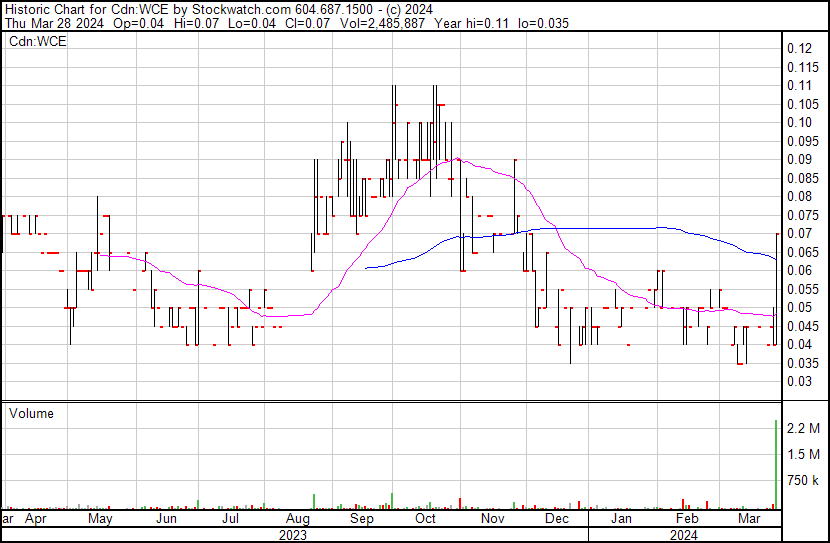Select the Aug month label on timeline
This screenshot has height=543, width=830.
coord(297,520)
